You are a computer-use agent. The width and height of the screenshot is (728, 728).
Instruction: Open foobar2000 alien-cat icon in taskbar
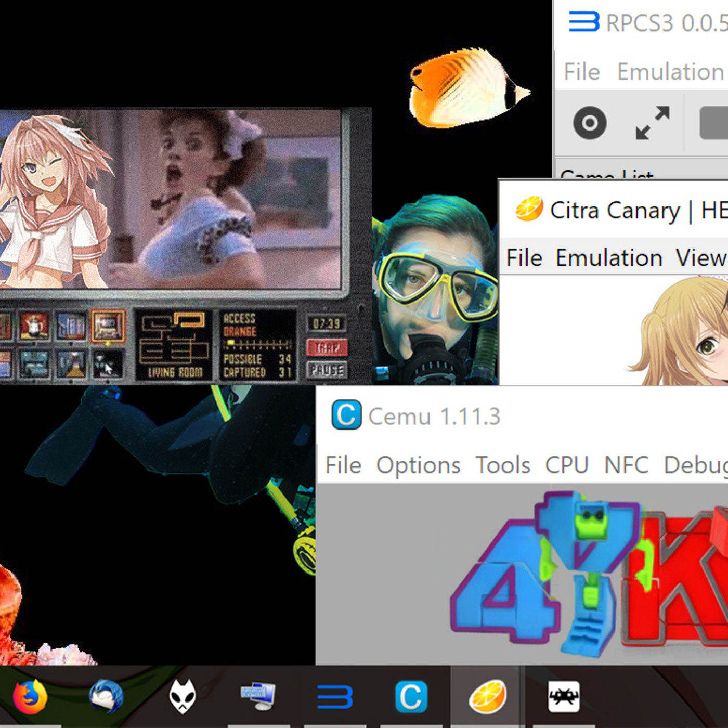coord(183,696)
